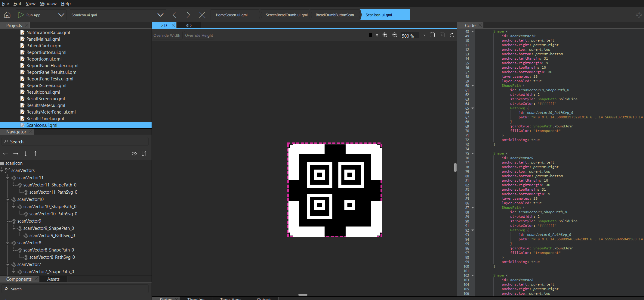Screen dimensions: 644x300
Task: Collapse scanVector11 node
Action: 8,178
